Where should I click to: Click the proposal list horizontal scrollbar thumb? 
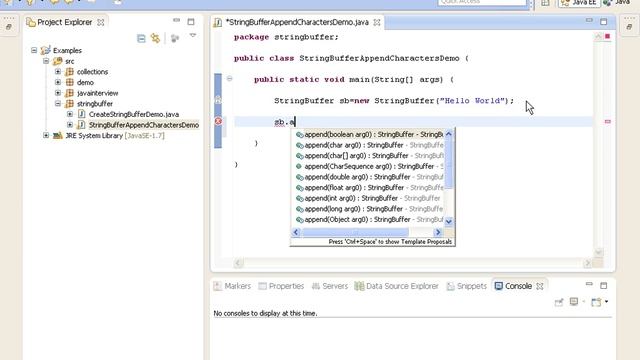(355, 232)
